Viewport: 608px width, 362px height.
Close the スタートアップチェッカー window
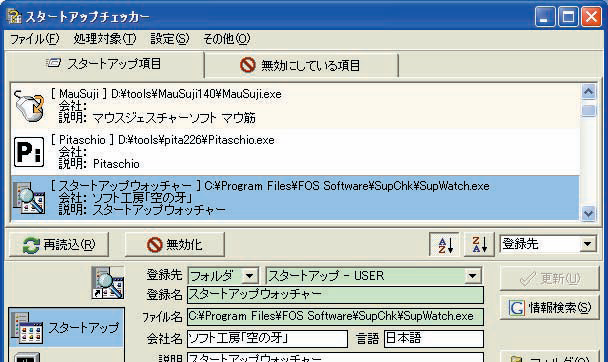(x=591, y=17)
